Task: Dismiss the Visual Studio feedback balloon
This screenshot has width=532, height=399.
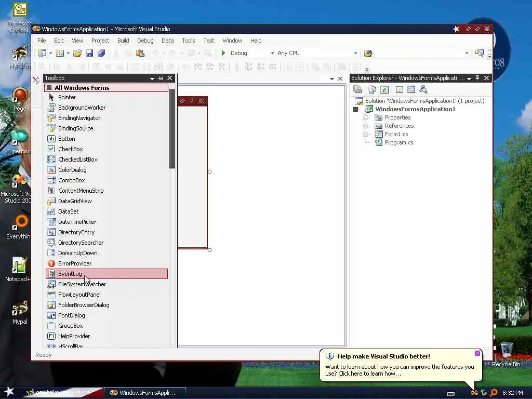Action: click(477, 353)
